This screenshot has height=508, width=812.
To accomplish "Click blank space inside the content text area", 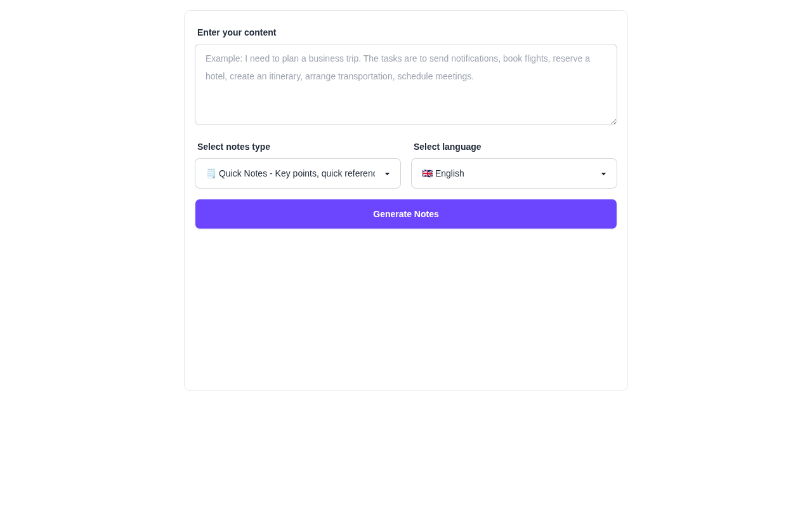I will [406, 105].
